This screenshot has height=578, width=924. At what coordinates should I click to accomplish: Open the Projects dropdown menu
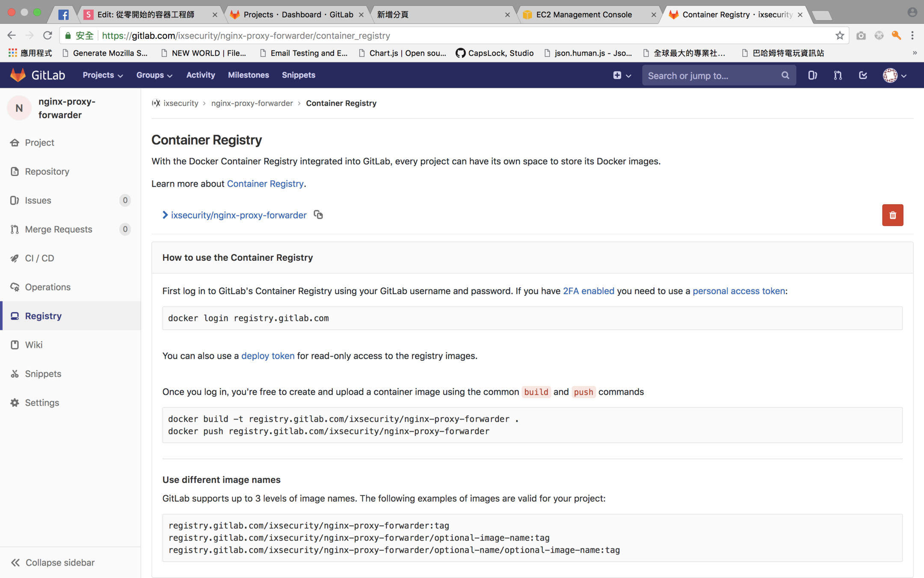(x=103, y=75)
